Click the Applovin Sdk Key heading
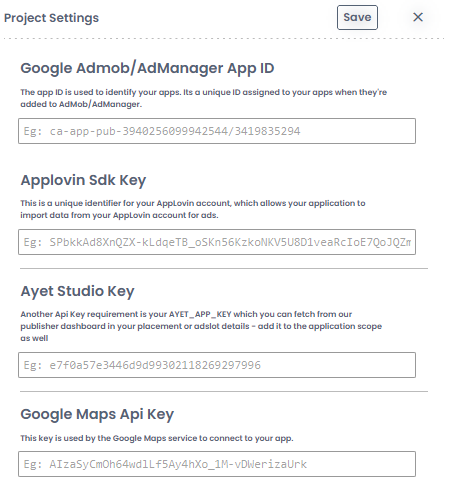The image size is (450, 489). point(83,180)
